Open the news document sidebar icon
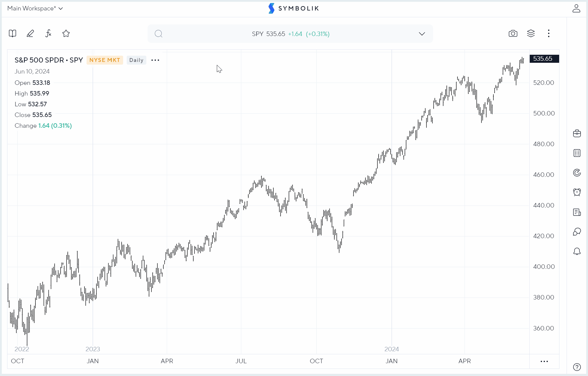The width and height of the screenshot is (588, 376). tap(577, 212)
